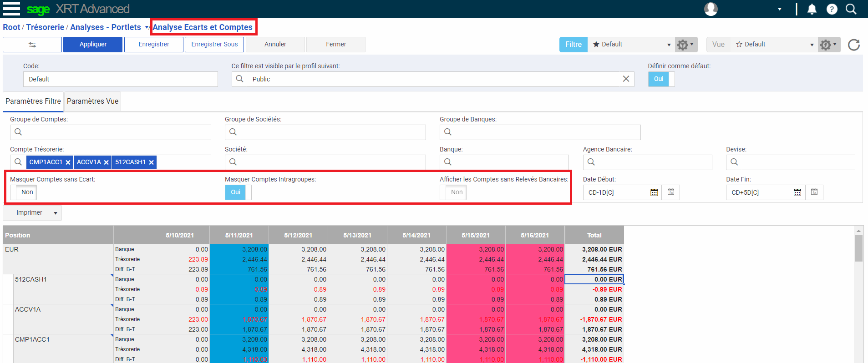The image size is (868, 363).
Task: Toggle Définir comme défaut switch
Action: [x=661, y=79]
